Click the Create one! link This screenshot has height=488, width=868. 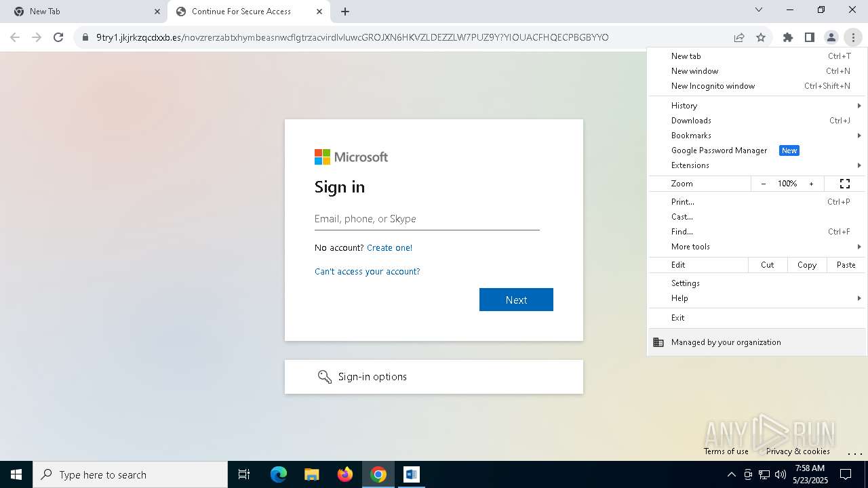coord(389,247)
